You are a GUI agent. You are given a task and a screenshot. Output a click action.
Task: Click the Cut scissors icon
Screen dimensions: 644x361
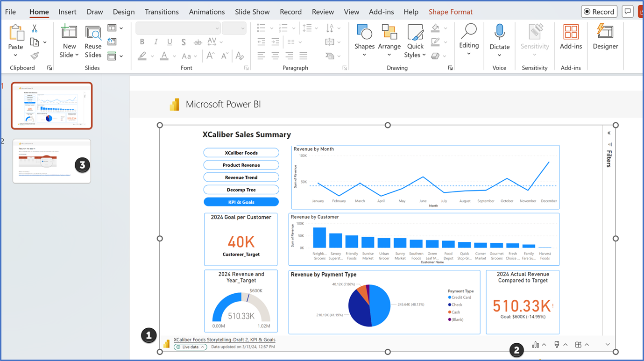pos(35,29)
